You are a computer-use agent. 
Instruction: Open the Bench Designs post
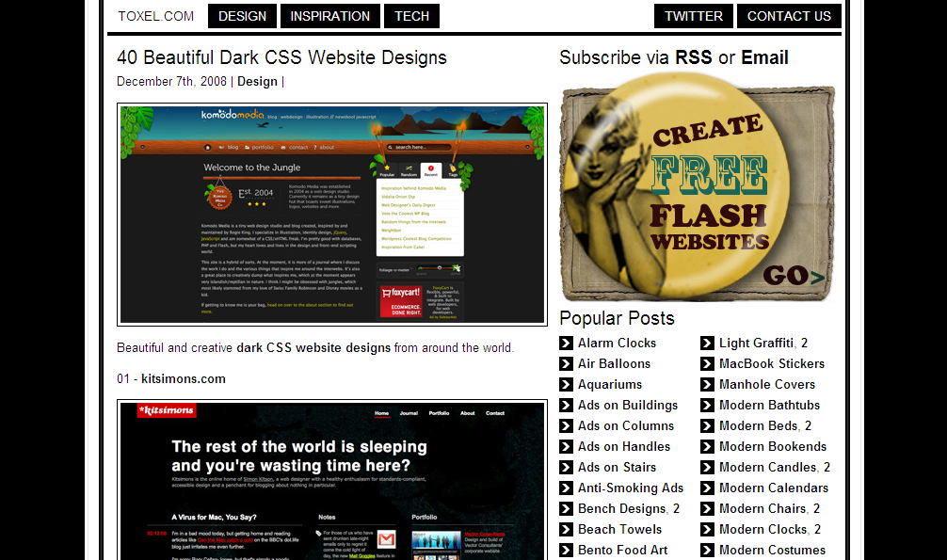click(x=622, y=508)
